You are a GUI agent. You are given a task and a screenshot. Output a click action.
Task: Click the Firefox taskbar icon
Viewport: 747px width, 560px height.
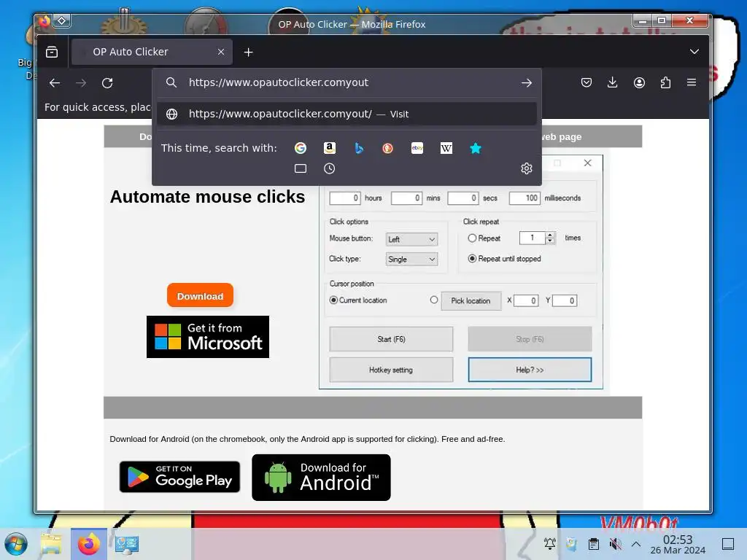pos(88,544)
